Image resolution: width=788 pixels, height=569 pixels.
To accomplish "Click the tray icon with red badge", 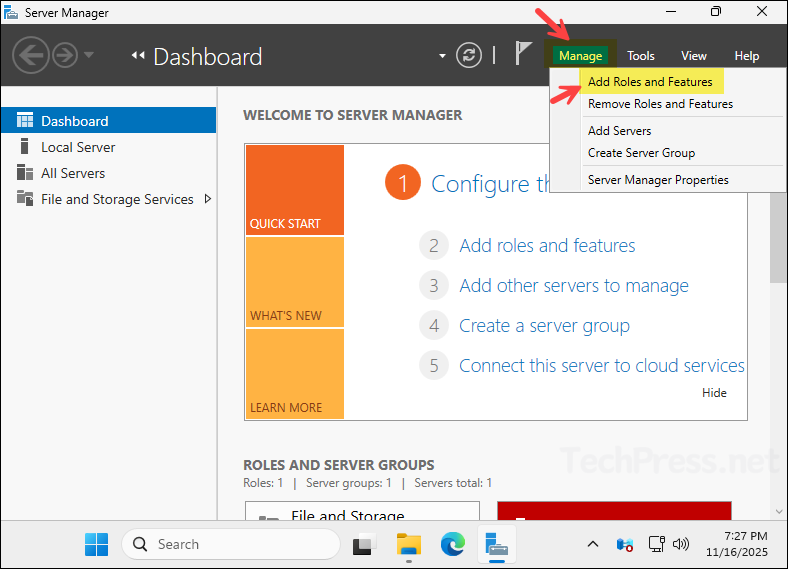I will point(625,544).
